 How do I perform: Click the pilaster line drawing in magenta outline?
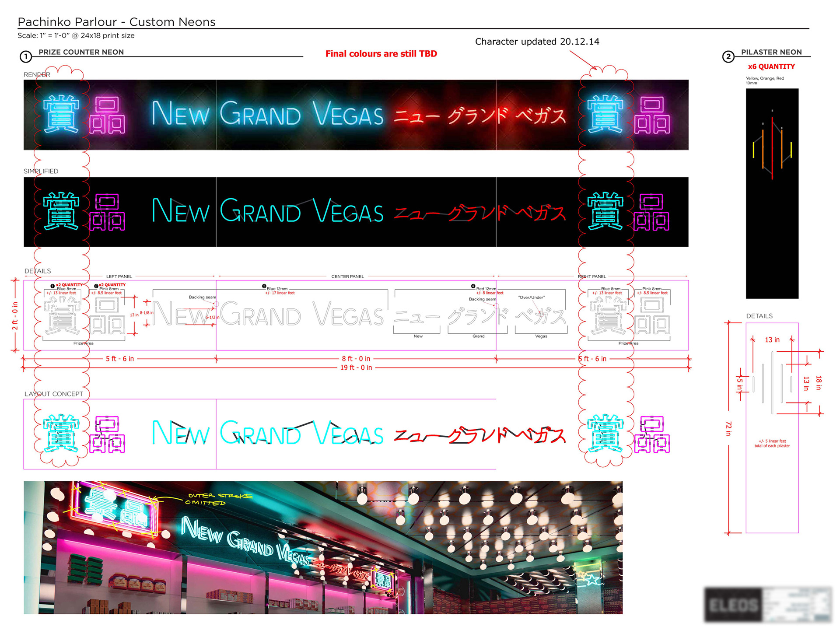[772, 428]
